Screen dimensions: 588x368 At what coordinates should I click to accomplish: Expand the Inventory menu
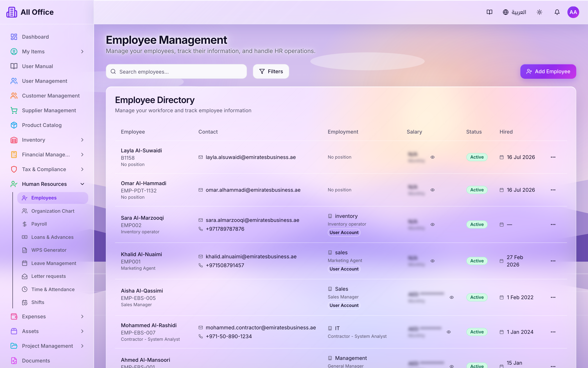point(47,140)
